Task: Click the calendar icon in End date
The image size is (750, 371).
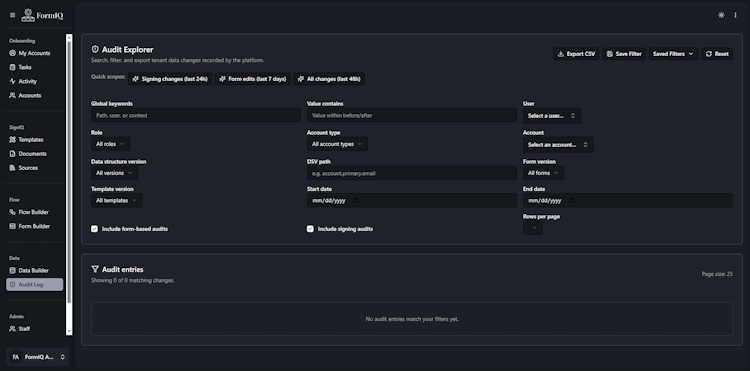Action: pyautogui.click(x=572, y=200)
